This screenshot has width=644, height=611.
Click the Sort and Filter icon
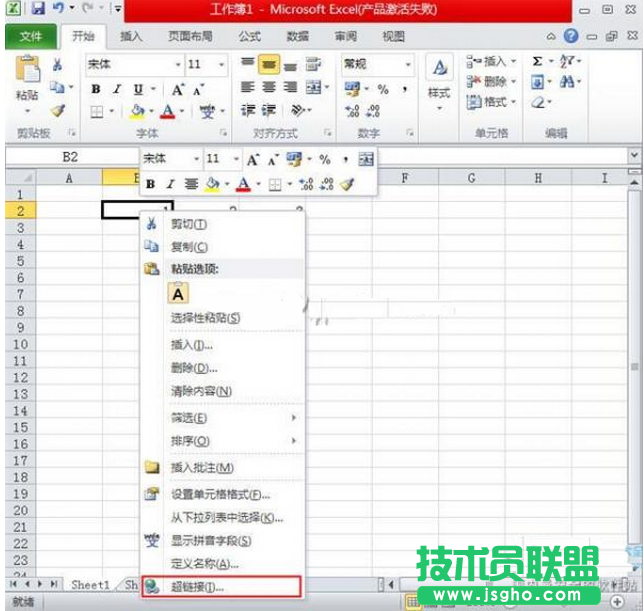tap(567, 62)
